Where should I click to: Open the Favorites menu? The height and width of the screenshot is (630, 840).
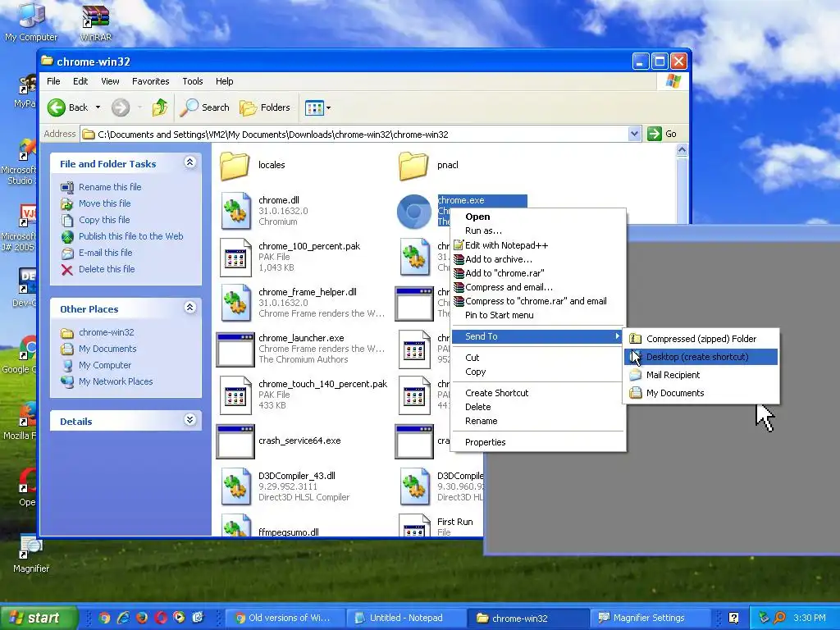point(151,81)
